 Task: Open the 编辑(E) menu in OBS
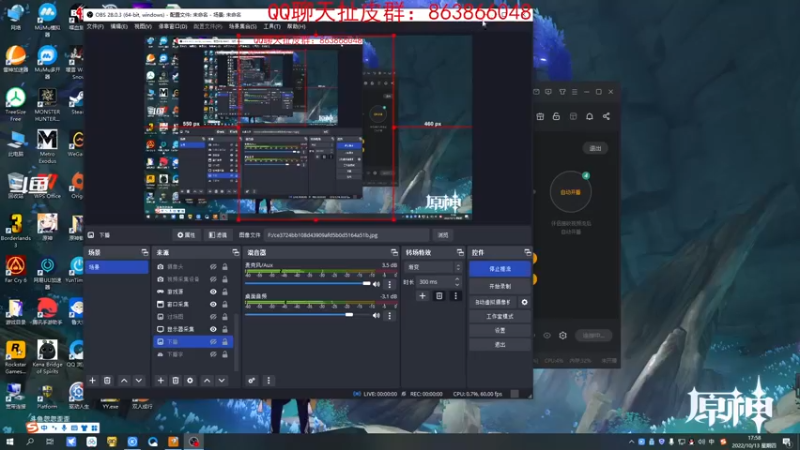pos(119,27)
